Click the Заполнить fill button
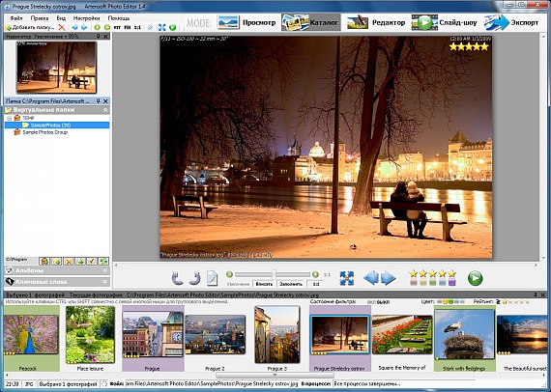Image resolution: width=551 pixels, height=392 pixels. tap(291, 284)
